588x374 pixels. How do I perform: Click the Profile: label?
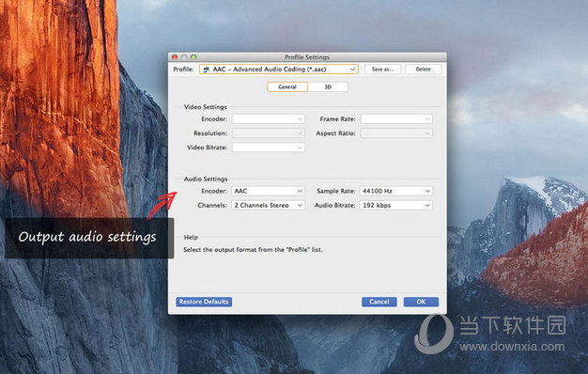click(183, 69)
